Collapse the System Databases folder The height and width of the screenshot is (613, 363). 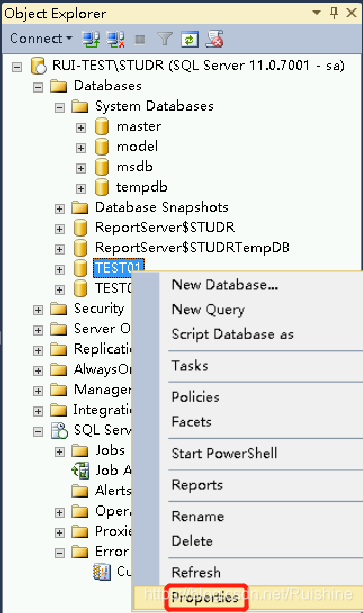pyautogui.click(x=60, y=108)
